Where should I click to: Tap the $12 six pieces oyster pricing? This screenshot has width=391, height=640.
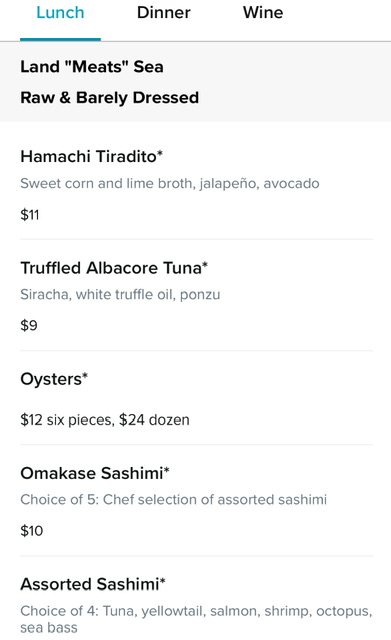tap(105, 420)
